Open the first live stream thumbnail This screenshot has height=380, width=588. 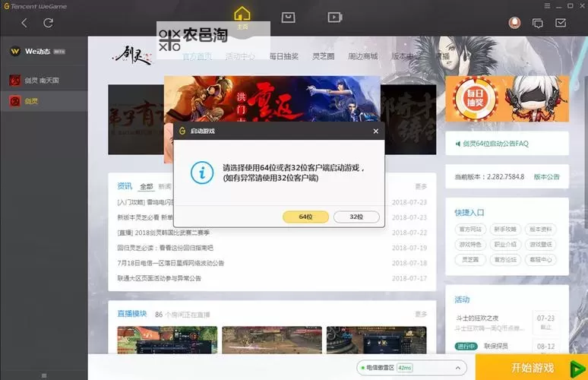pos(167,340)
